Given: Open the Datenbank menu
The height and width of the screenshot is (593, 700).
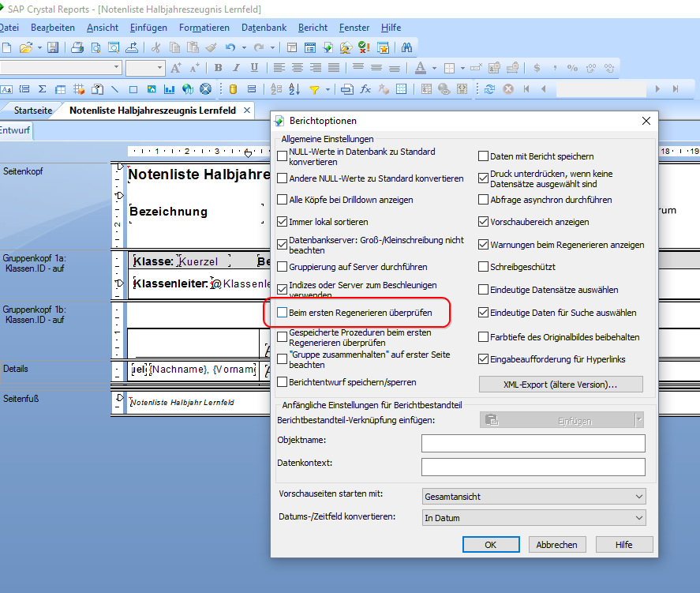Looking at the screenshot, I should [x=264, y=28].
